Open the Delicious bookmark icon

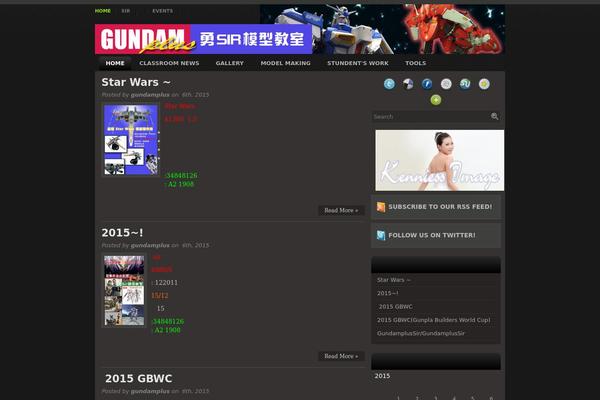[x=408, y=84]
